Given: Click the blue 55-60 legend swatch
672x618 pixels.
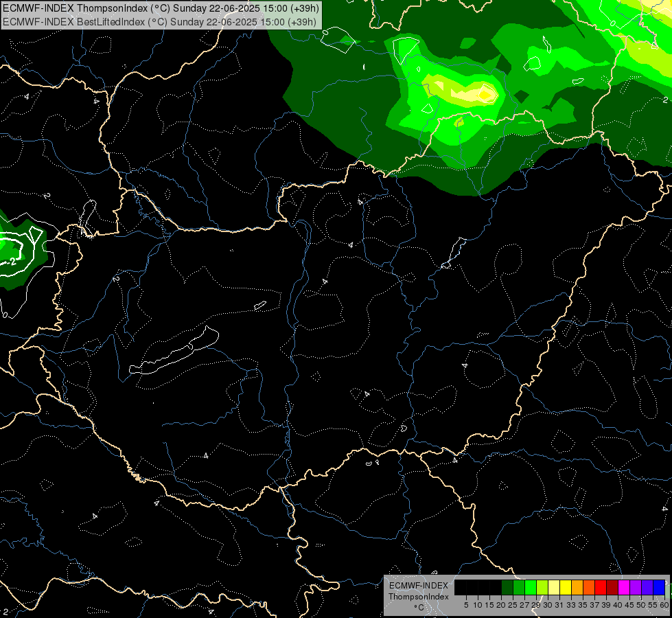Looking at the screenshot, I should tap(659, 587).
